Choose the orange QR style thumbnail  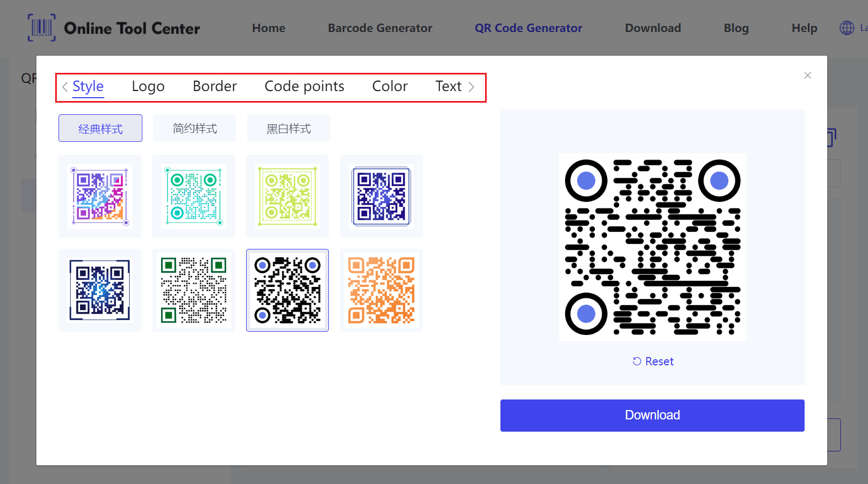point(381,290)
